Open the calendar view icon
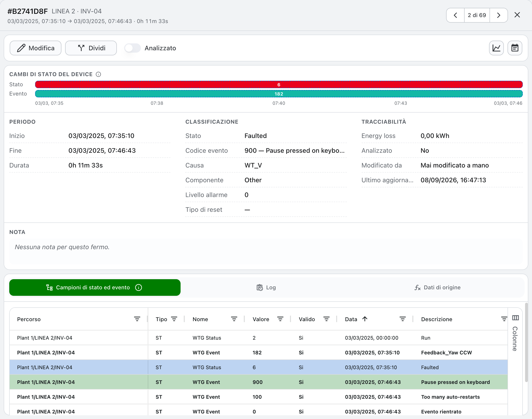Image resolution: width=532 pixels, height=419 pixels. click(515, 48)
